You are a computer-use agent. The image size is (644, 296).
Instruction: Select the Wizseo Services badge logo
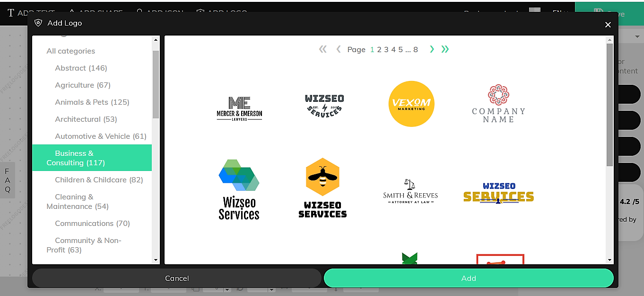coord(324,106)
